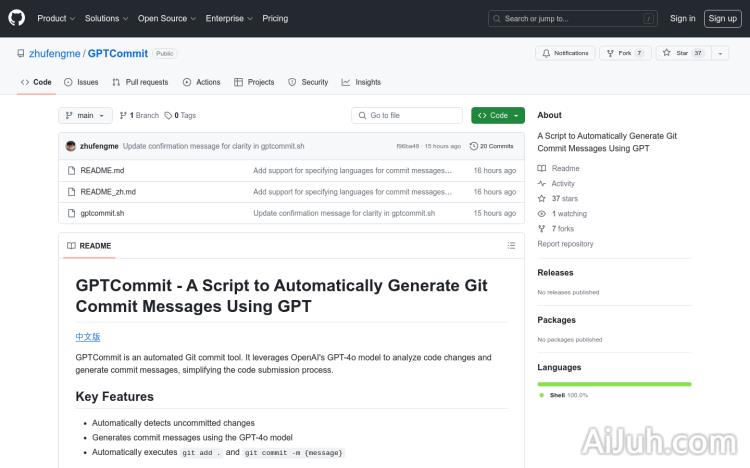750x468 pixels.
Task: Expand the Enterprise menu
Action: (x=229, y=18)
